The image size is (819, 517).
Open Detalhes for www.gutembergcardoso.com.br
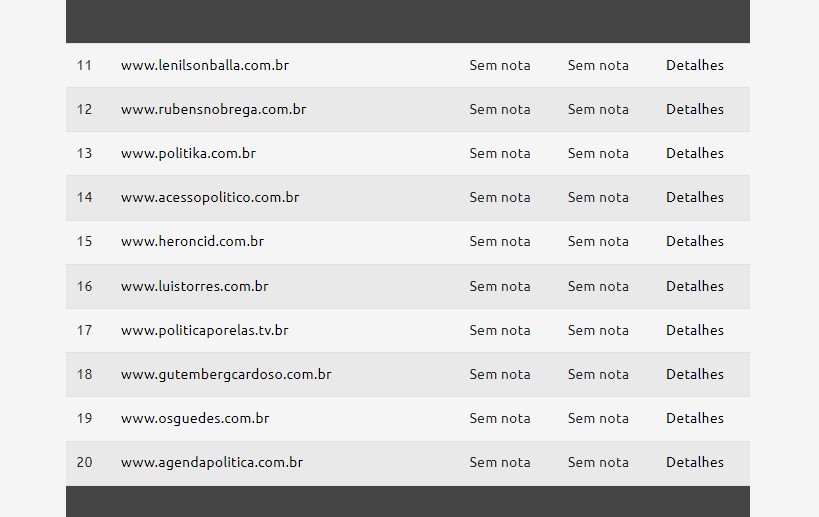coord(695,374)
